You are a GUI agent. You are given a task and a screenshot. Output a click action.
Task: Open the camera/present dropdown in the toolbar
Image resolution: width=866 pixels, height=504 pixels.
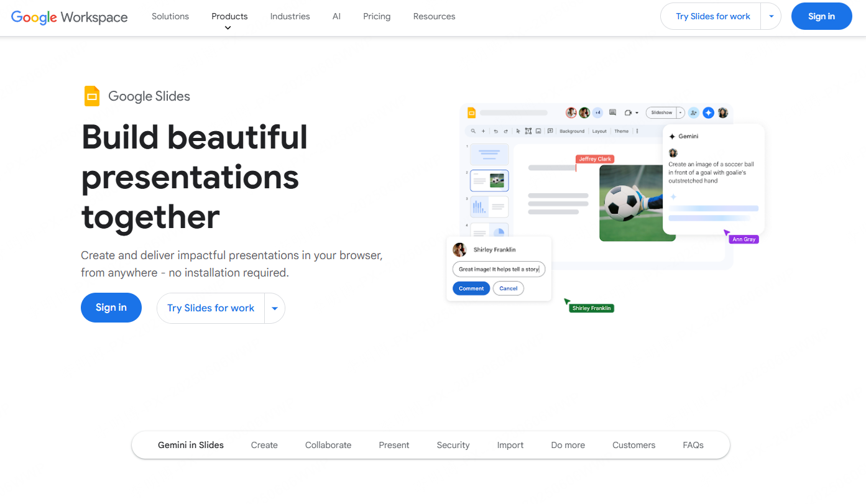click(x=637, y=112)
